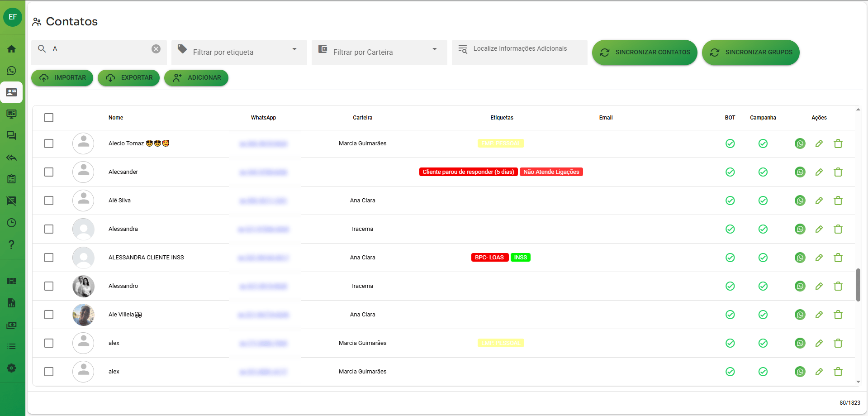Toggle Campanha status for Ale Villela
This screenshot has width=868, height=416.
click(763, 315)
